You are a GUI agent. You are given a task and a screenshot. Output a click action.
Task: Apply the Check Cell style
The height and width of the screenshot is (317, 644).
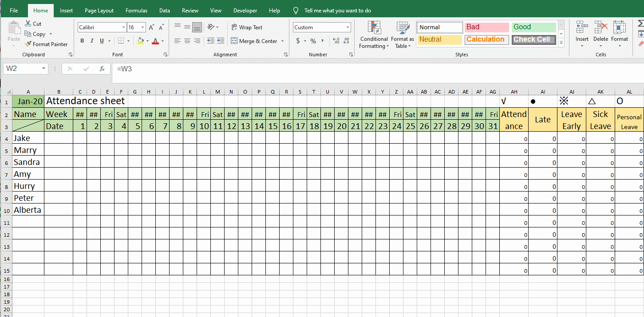pyautogui.click(x=533, y=39)
